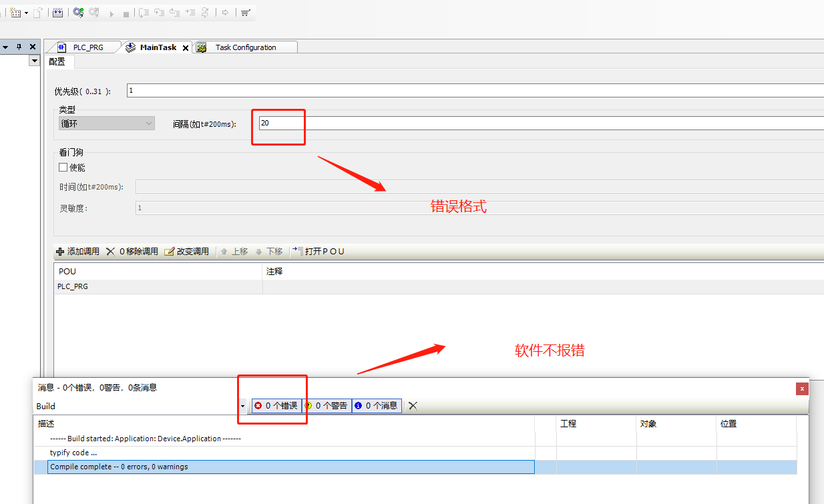Click the Step Out debug icon
The width and height of the screenshot is (824, 504).
pos(174,12)
